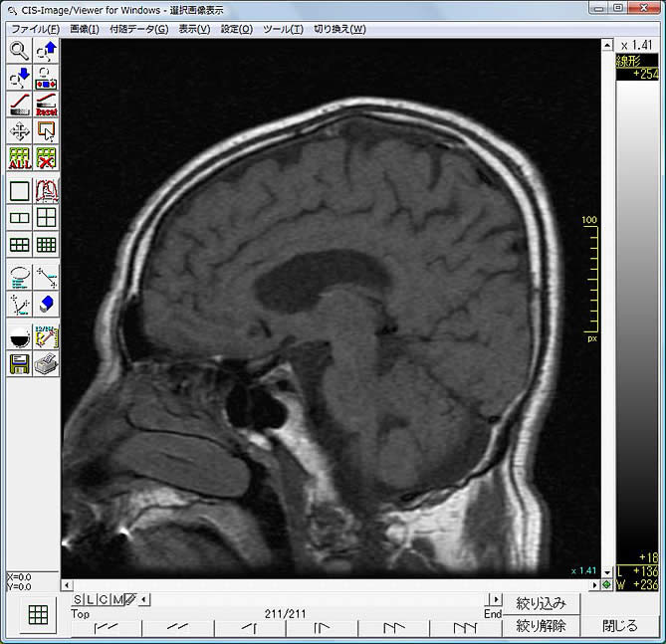The width and height of the screenshot is (666, 644).
Task: Click the 閉じる button
Action: (x=620, y=626)
